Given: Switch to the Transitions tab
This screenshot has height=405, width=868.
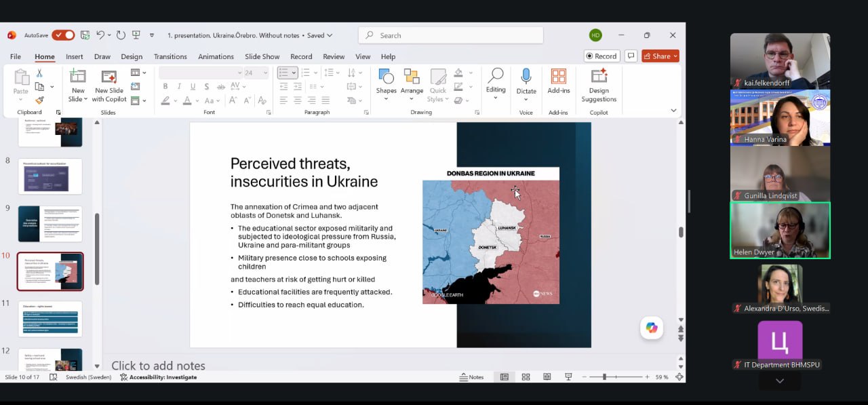Looking at the screenshot, I should point(170,56).
